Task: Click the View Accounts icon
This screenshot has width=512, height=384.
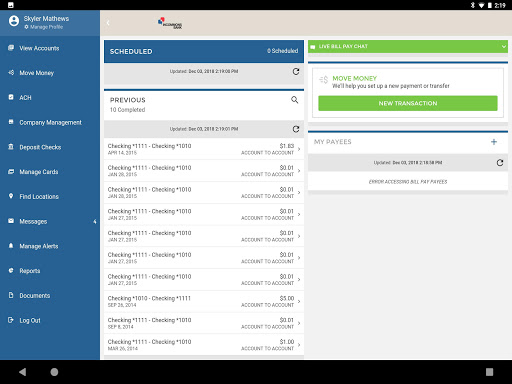Action: tap(11, 48)
